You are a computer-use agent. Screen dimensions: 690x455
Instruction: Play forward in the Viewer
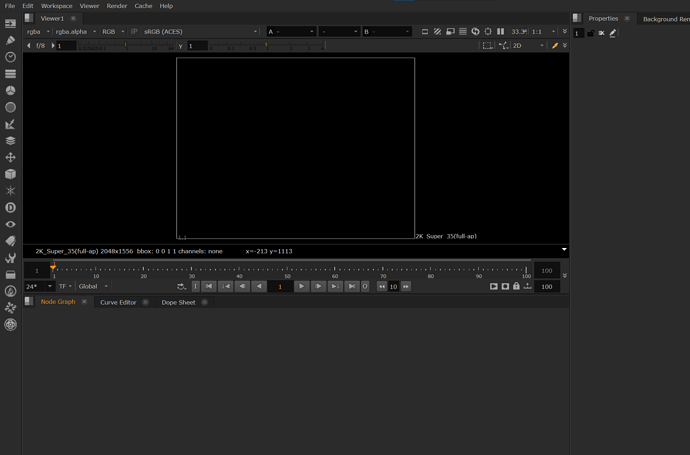click(x=301, y=286)
